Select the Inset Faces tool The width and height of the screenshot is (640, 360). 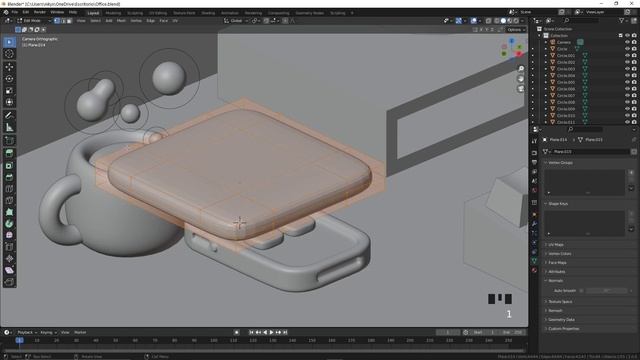(9, 165)
